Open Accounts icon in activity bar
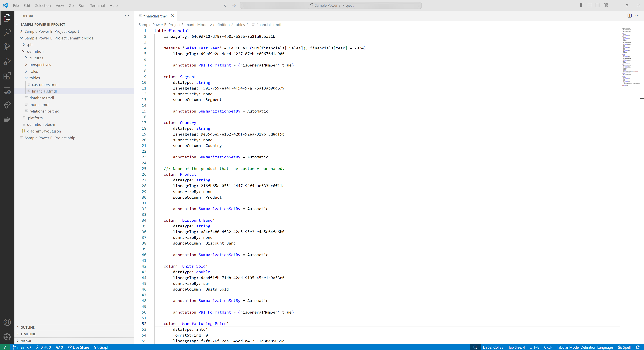 [x=7, y=322]
